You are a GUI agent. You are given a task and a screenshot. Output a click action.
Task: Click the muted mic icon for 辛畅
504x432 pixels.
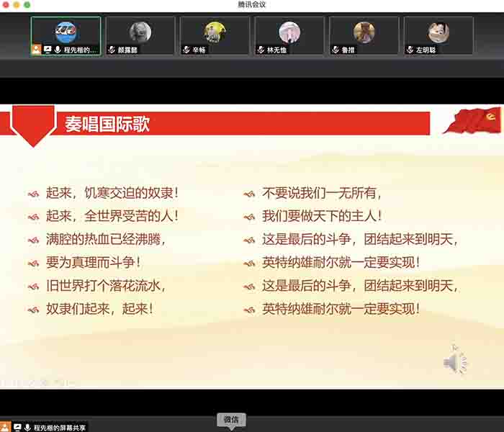[186, 50]
